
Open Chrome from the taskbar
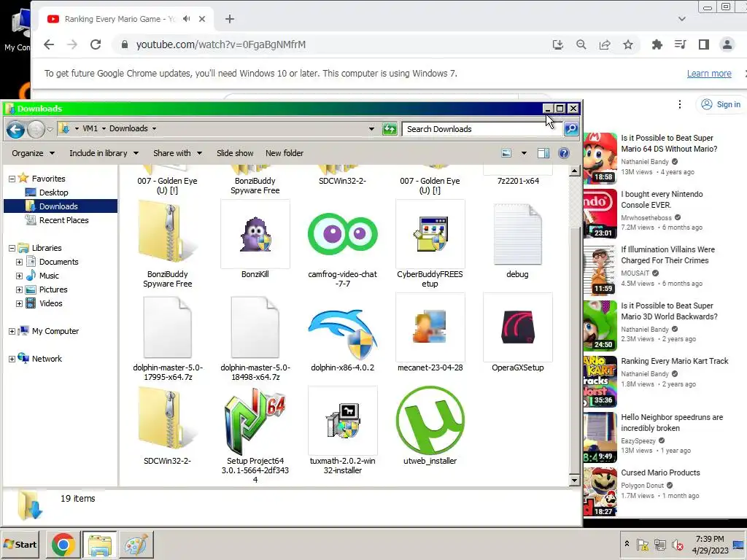(x=63, y=544)
